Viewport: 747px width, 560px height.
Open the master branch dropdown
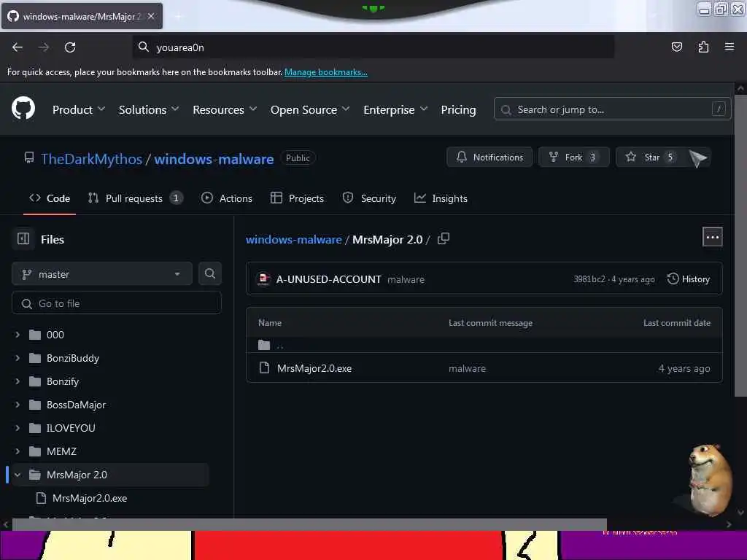click(102, 274)
